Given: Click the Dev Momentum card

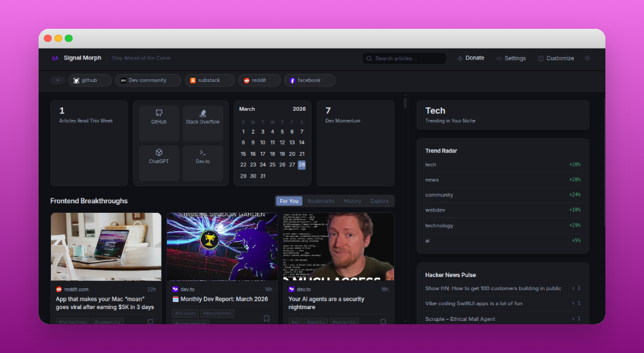Looking at the screenshot, I should (355, 143).
